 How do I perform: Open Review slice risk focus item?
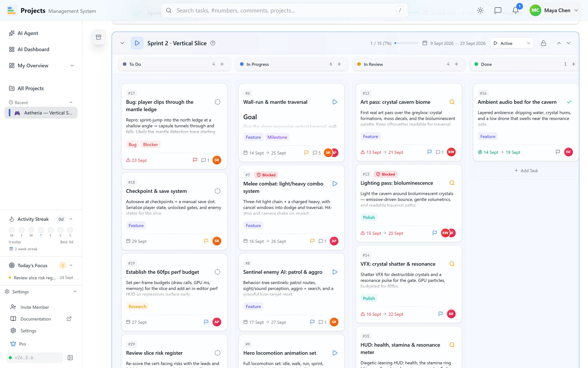tap(41, 278)
